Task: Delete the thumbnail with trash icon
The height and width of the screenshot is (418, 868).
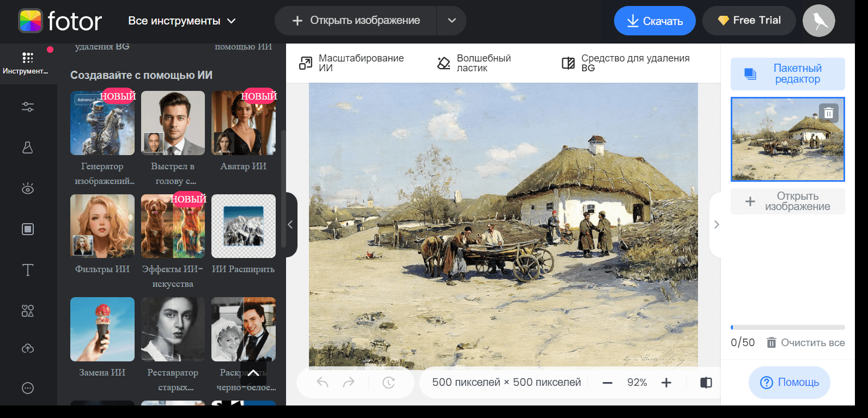Action: tap(828, 113)
